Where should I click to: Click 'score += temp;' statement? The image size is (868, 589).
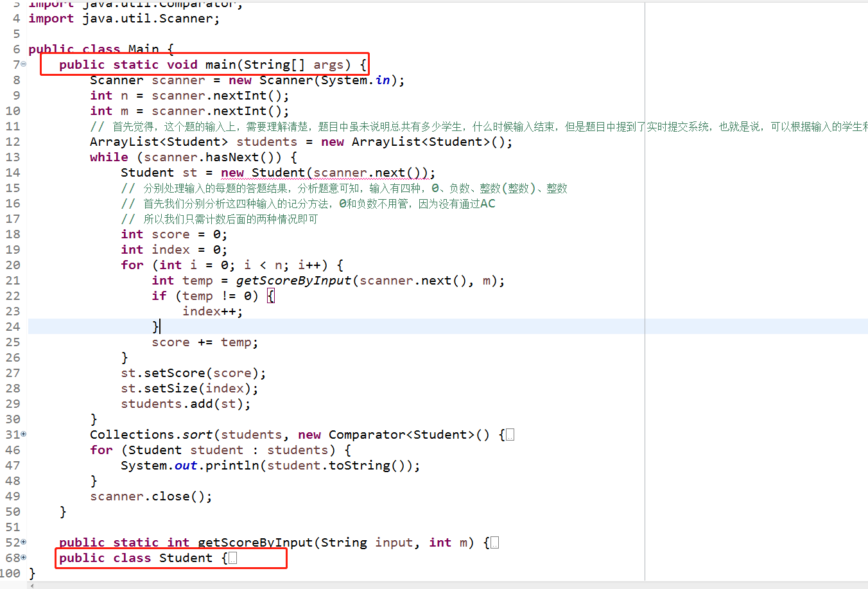pyautogui.click(x=205, y=342)
